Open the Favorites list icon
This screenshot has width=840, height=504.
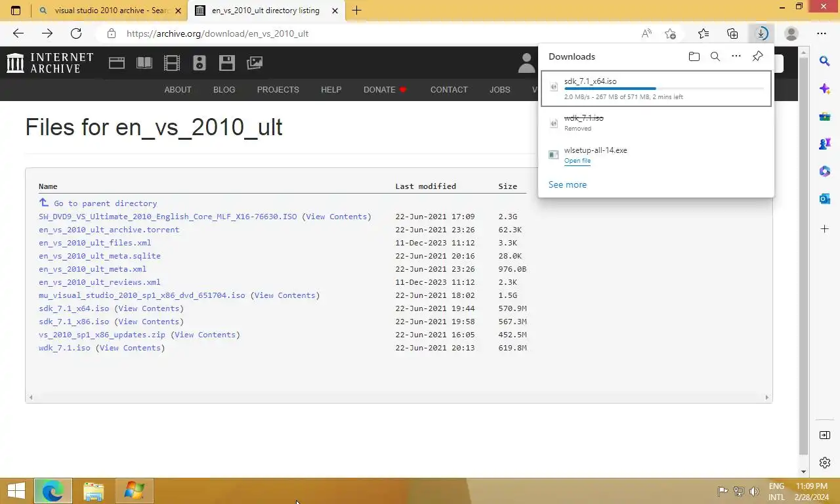(x=703, y=33)
